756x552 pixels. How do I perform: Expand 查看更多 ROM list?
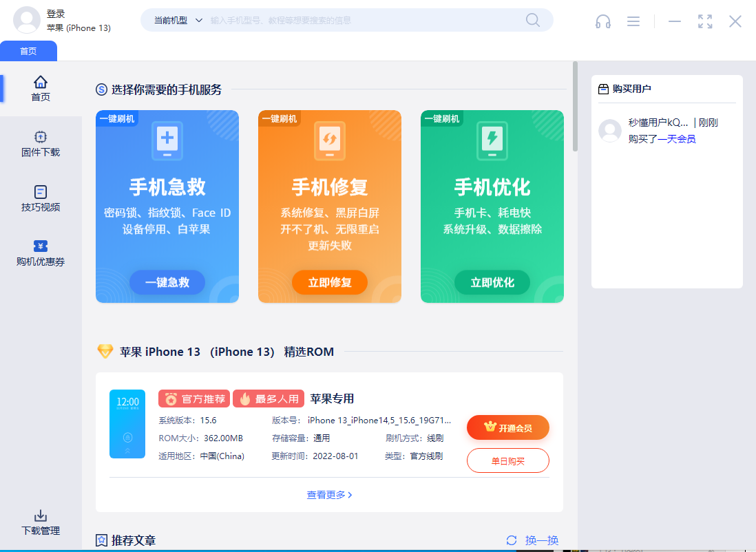[329, 495]
